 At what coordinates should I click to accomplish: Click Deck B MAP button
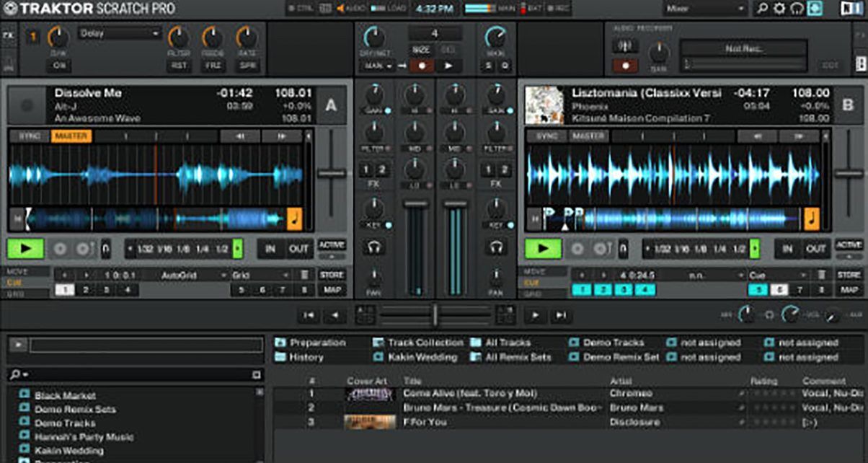849,290
